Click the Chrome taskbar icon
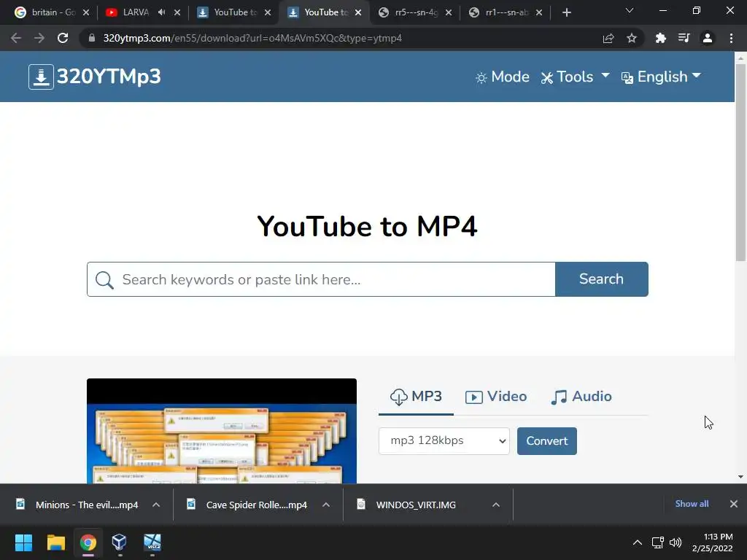The image size is (747, 560). pyautogui.click(x=88, y=542)
